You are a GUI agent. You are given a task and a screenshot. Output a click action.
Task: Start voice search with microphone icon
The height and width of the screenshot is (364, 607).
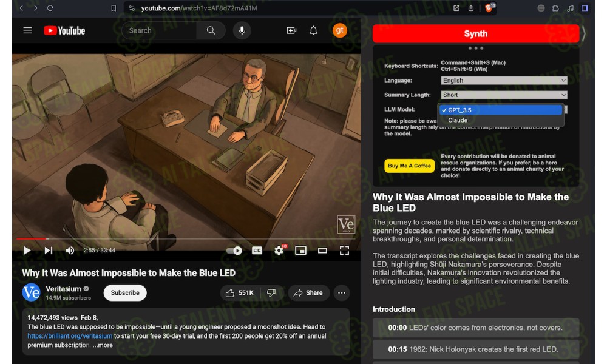click(x=242, y=30)
